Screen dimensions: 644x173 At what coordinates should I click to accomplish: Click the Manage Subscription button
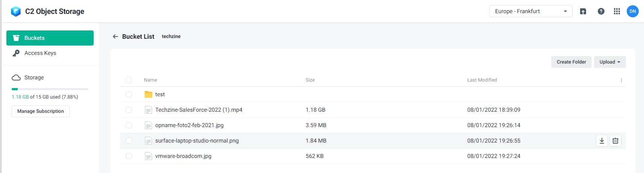pyautogui.click(x=41, y=111)
